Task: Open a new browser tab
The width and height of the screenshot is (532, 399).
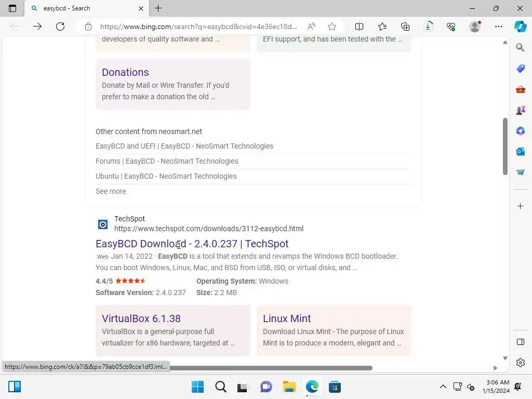Action: (158, 8)
